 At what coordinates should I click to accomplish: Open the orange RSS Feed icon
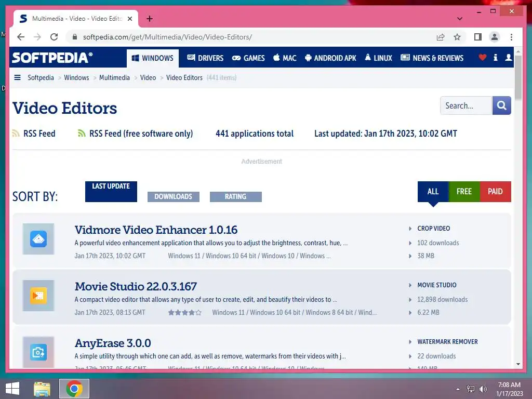pyautogui.click(x=16, y=134)
